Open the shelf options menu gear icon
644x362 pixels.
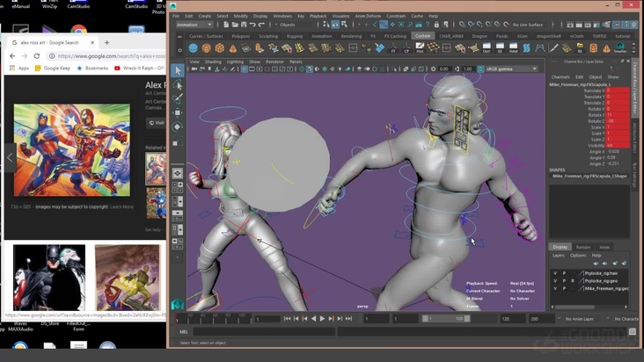pyautogui.click(x=179, y=50)
